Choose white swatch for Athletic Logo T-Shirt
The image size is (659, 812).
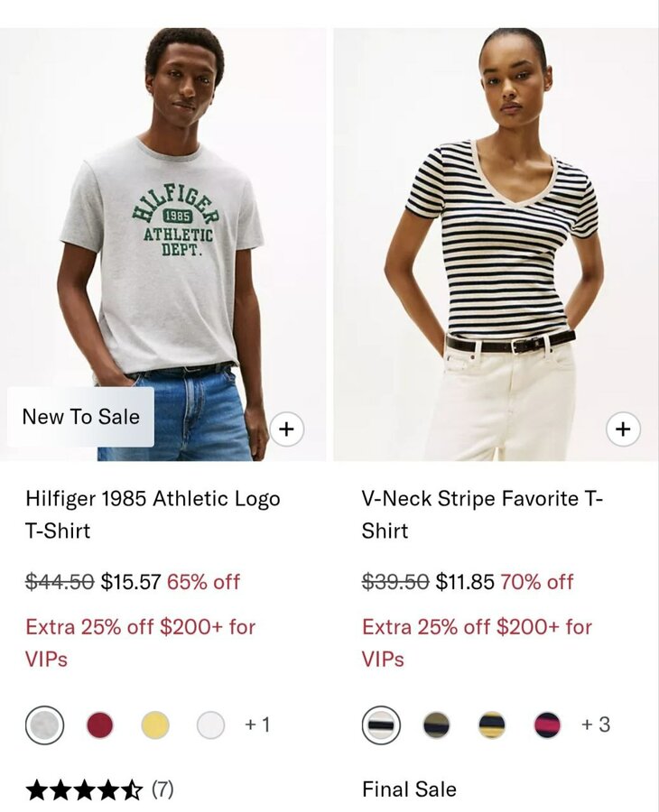(210, 724)
